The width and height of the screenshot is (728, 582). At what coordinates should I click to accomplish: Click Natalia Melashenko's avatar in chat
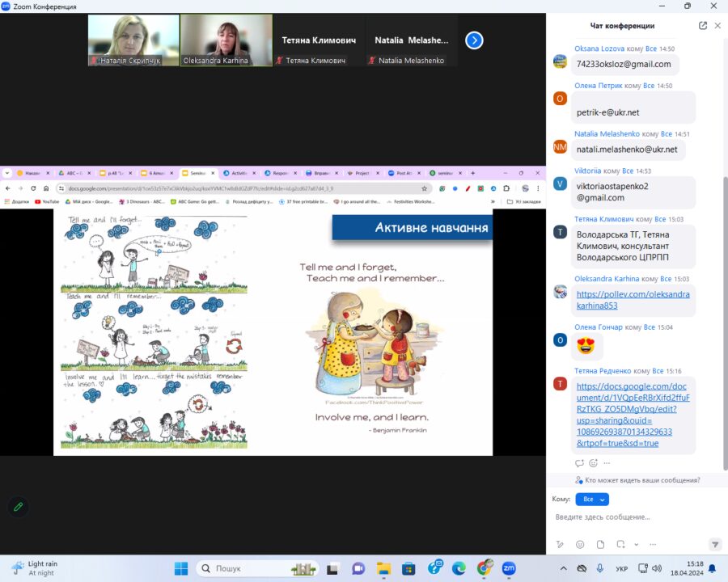click(x=560, y=147)
